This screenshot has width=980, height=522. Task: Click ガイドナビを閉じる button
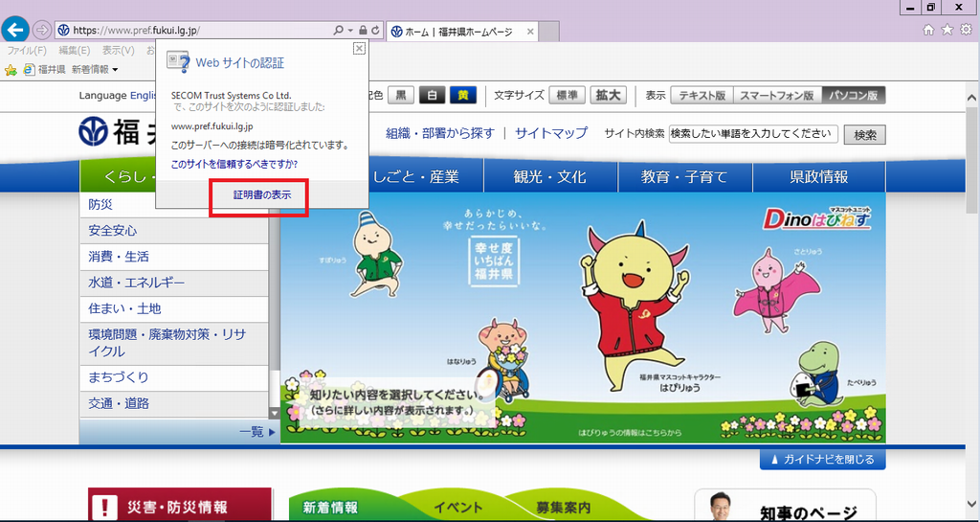822,460
